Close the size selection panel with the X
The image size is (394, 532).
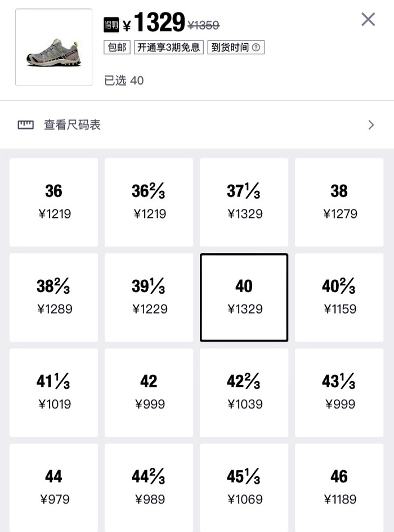[x=368, y=19]
